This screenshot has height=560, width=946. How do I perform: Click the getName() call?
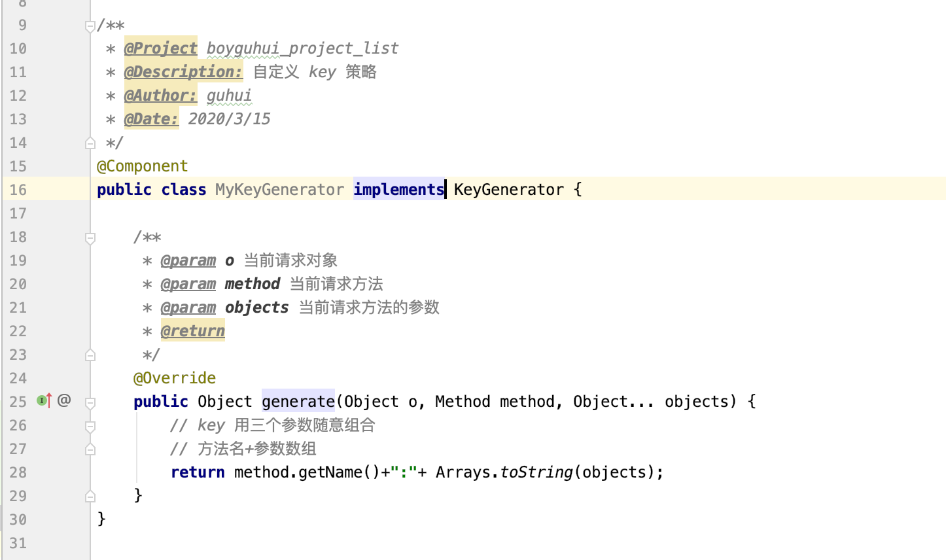click(340, 472)
